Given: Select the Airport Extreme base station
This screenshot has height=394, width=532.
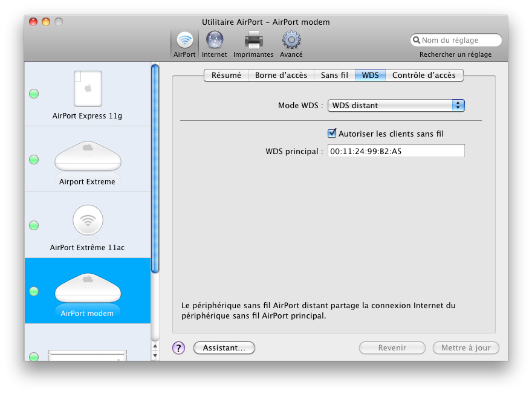Looking at the screenshot, I should pyautogui.click(x=88, y=160).
